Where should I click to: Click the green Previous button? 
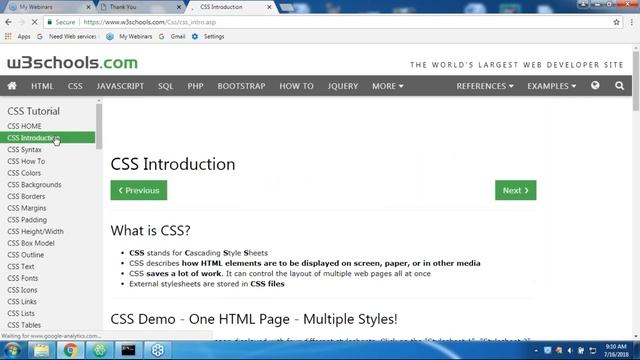coord(139,190)
